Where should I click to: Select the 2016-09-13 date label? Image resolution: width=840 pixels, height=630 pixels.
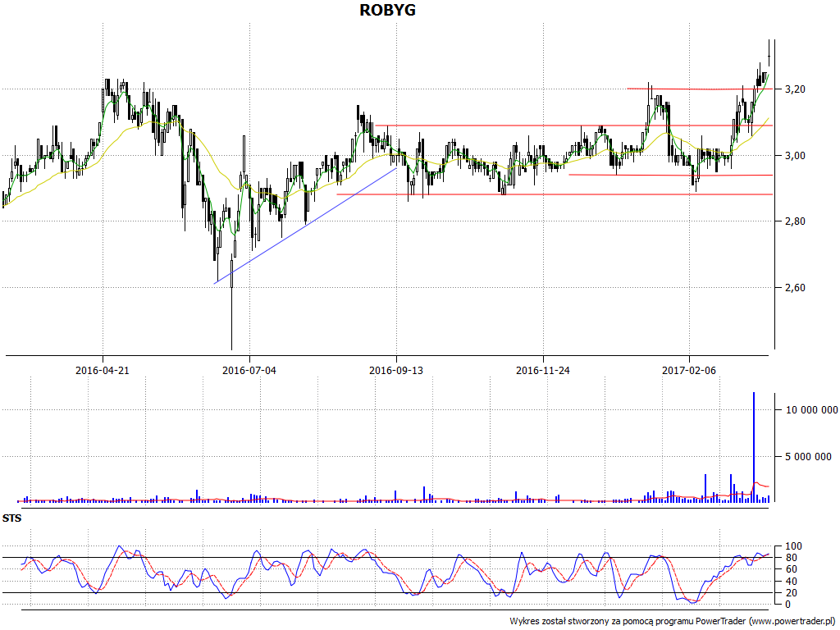click(396, 370)
